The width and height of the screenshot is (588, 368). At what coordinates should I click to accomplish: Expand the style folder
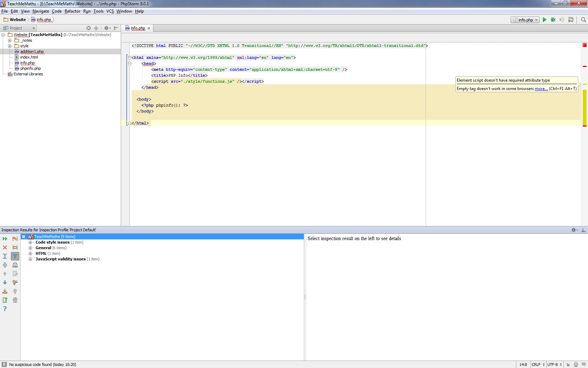point(10,46)
